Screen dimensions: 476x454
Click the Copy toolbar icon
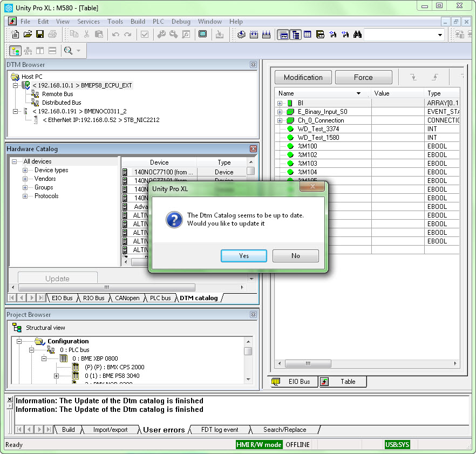click(x=74, y=35)
